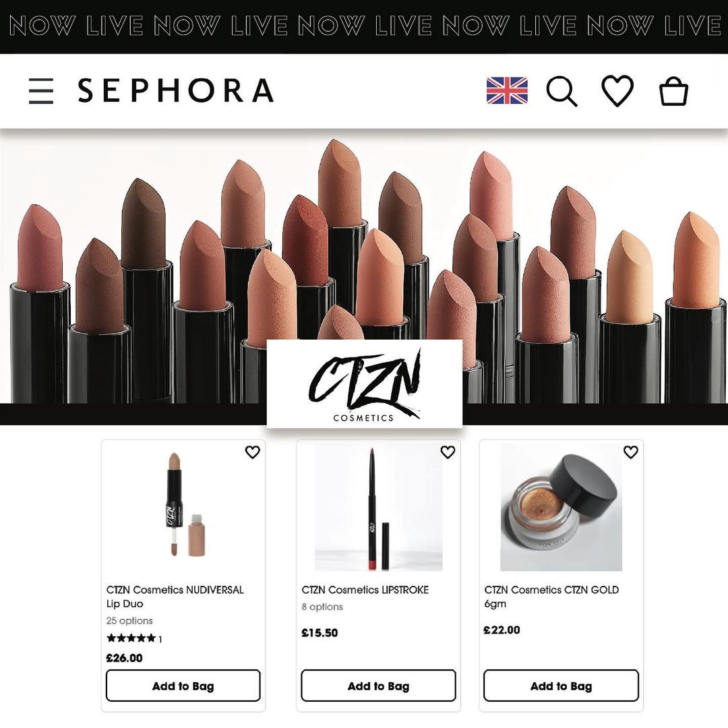The image size is (728, 728).
Task: Open the NUDIVERSAL Lip Duo product image
Action: point(184,505)
